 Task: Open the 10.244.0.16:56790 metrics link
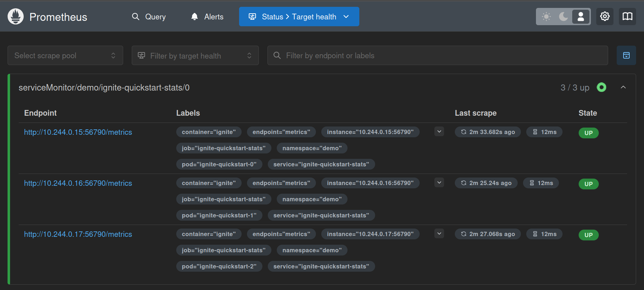coord(78,183)
